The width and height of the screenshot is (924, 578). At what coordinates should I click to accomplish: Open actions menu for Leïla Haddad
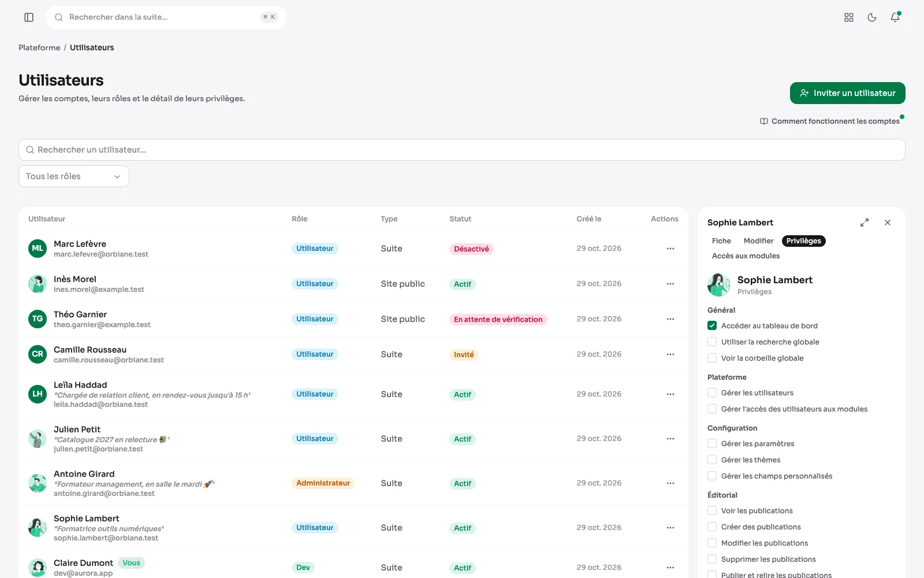click(x=670, y=394)
